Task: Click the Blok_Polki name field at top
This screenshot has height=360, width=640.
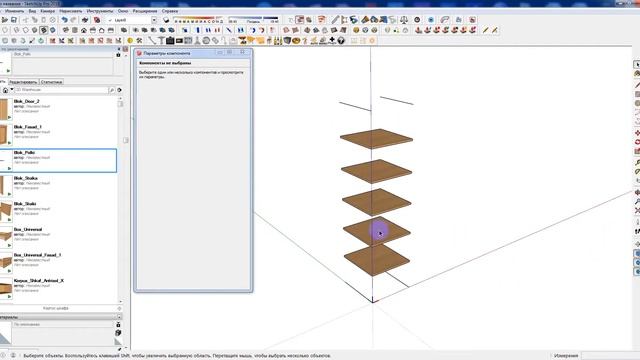Action: click(x=63, y=54)
